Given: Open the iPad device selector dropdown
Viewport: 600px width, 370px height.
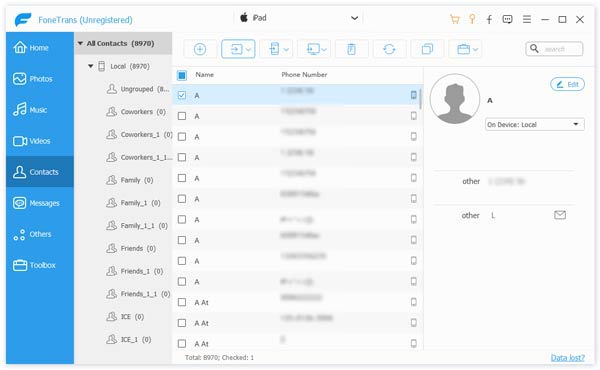Looking at the screenshot, I should [298, 18].
